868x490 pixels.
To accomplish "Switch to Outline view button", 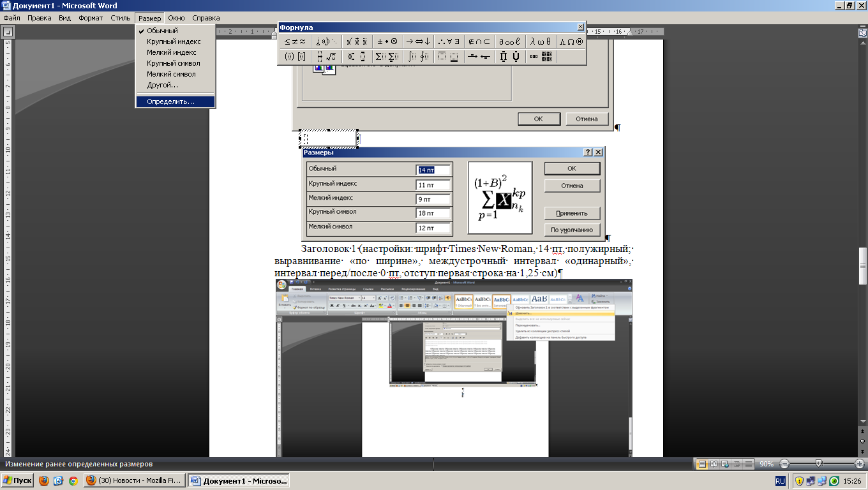I will point(736,464).
